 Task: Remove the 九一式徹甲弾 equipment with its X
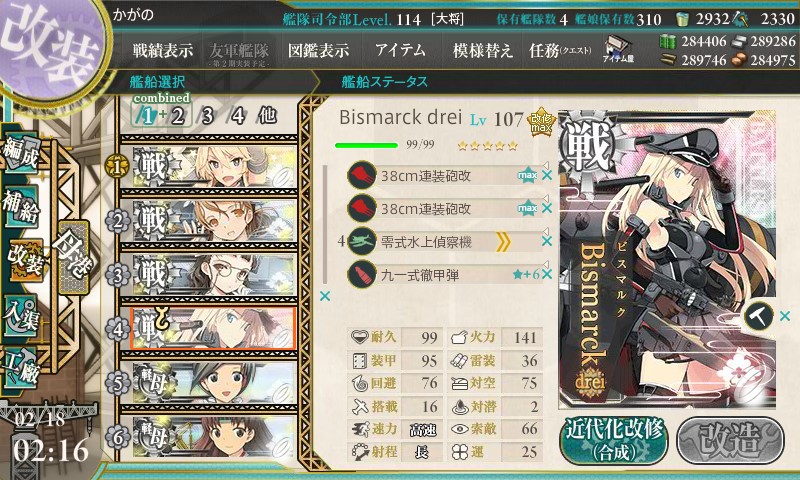(x=547, y=274)
